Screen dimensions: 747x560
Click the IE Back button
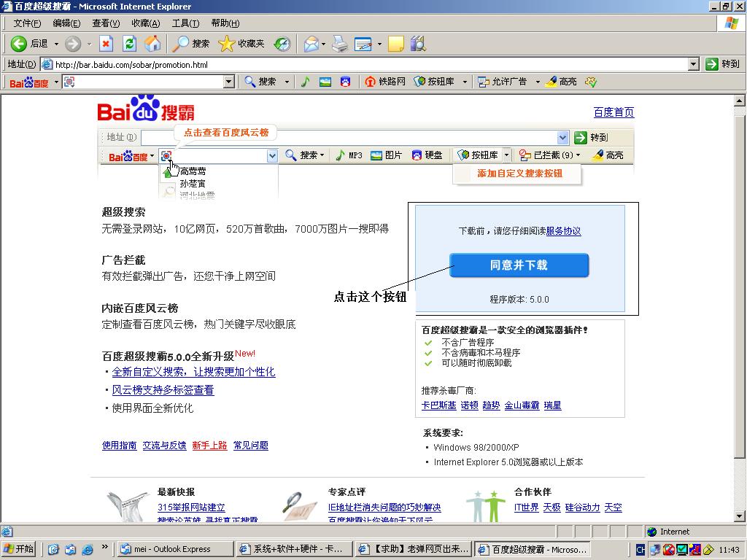29,44
